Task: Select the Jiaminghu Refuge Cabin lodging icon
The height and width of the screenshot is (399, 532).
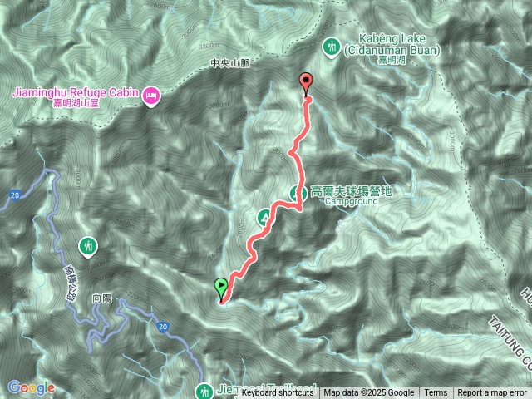Action: [151, 96]
